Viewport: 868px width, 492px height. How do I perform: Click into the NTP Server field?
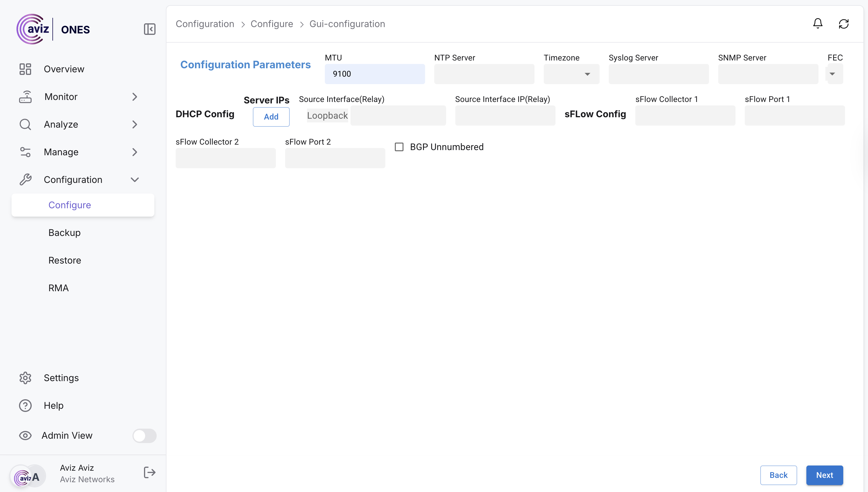pyautogui.click(x=484, y=74)
